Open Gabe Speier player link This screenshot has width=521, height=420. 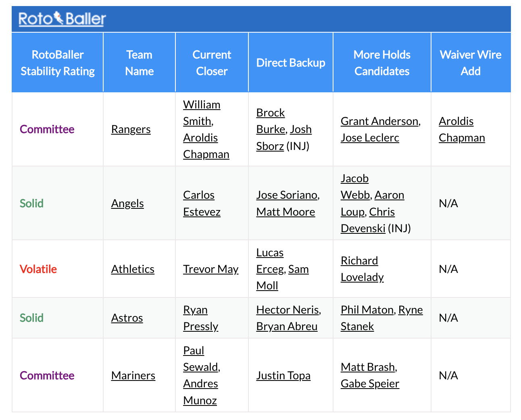pyautogui.click(x=370, y=384)
